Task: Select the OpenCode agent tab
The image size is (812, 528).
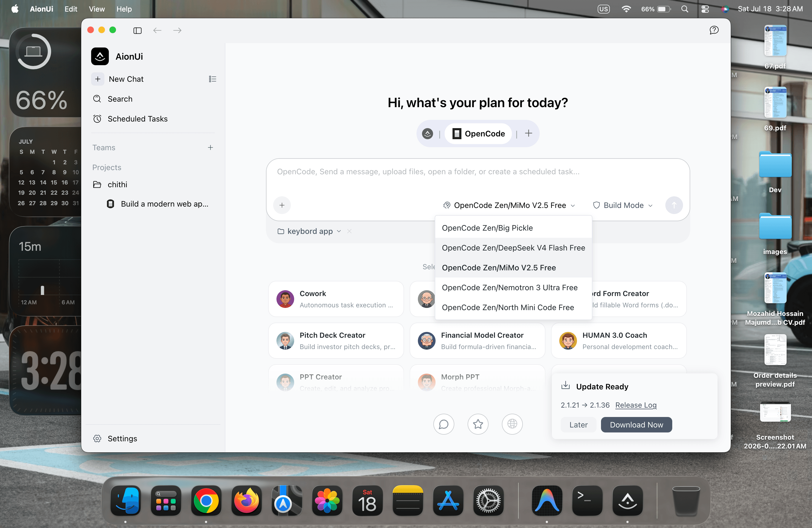Action: (478, 133)
